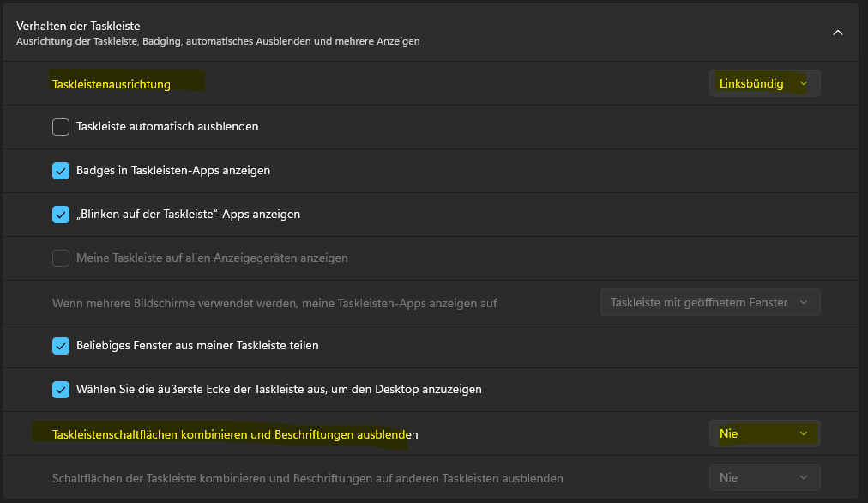Disable Blinken auf der Taskleiste Apps anzeigen

61,214
